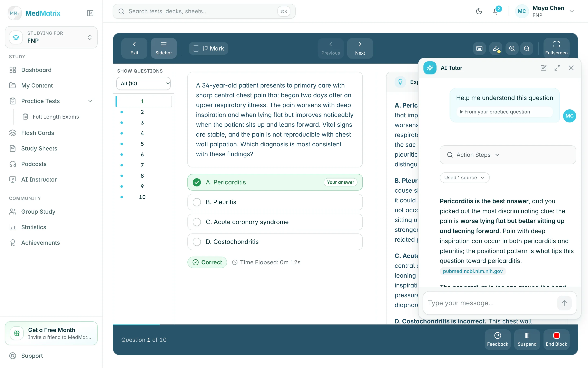Check the Mark question checkbox
This screenshot has width=588, height=368.
[x=196, y=48]
